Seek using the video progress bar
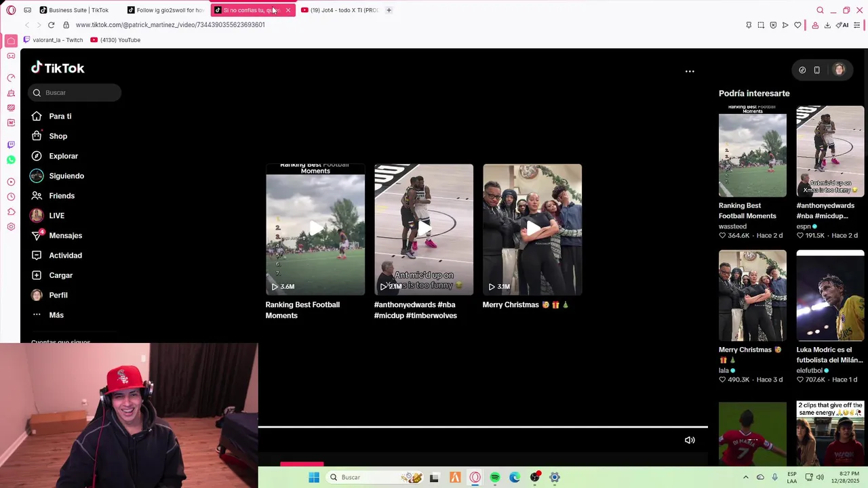 click(x=483, y=427)
